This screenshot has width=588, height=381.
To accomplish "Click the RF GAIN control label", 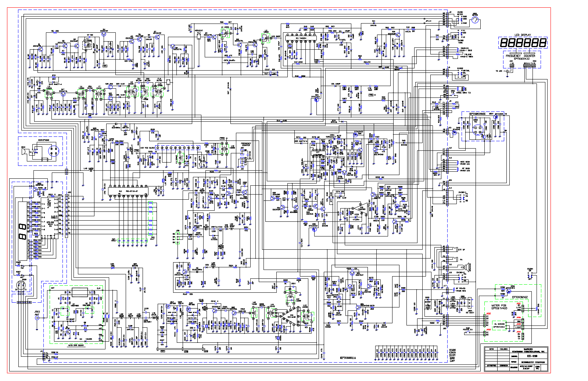I will click(x=465, y=168).
